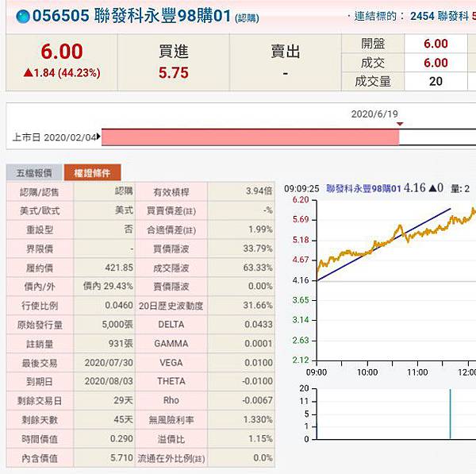Click the 剩餘天數 value 45天
The width and height of the screenshot is (476, 474).
(123, 419)
